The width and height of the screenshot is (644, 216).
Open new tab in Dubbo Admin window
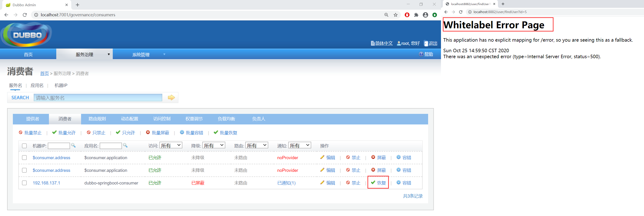(77, 5)
